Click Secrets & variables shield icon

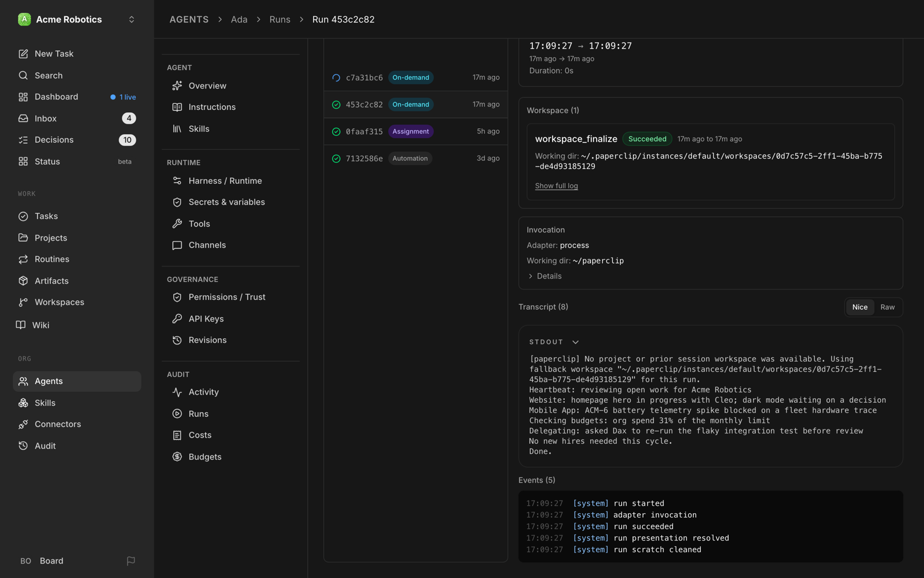pos(177,202)
